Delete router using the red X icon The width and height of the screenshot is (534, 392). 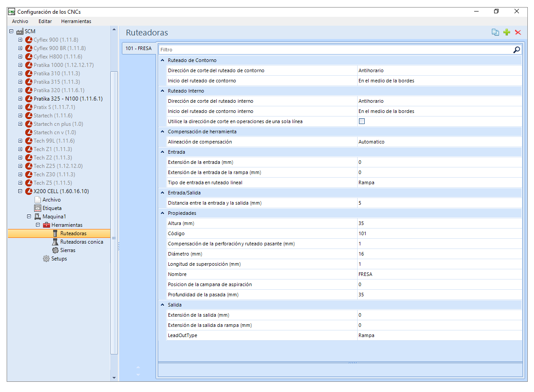[518, 32]
